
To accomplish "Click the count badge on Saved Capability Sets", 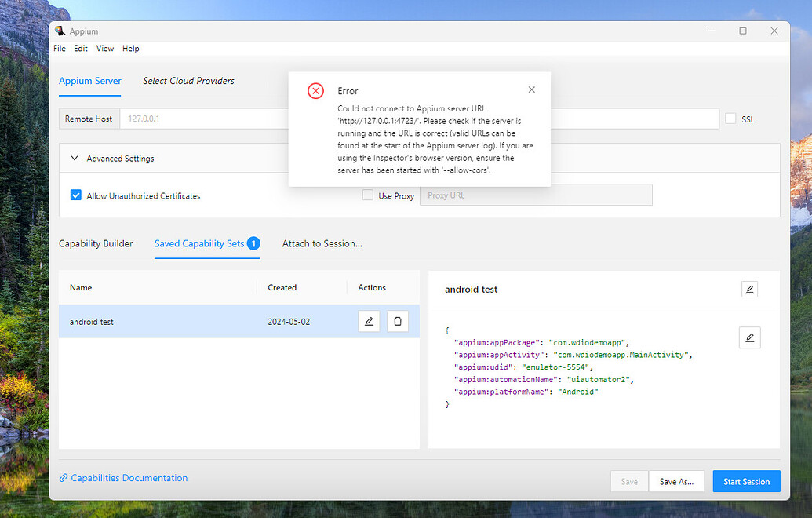I will [x=253, y=243].
